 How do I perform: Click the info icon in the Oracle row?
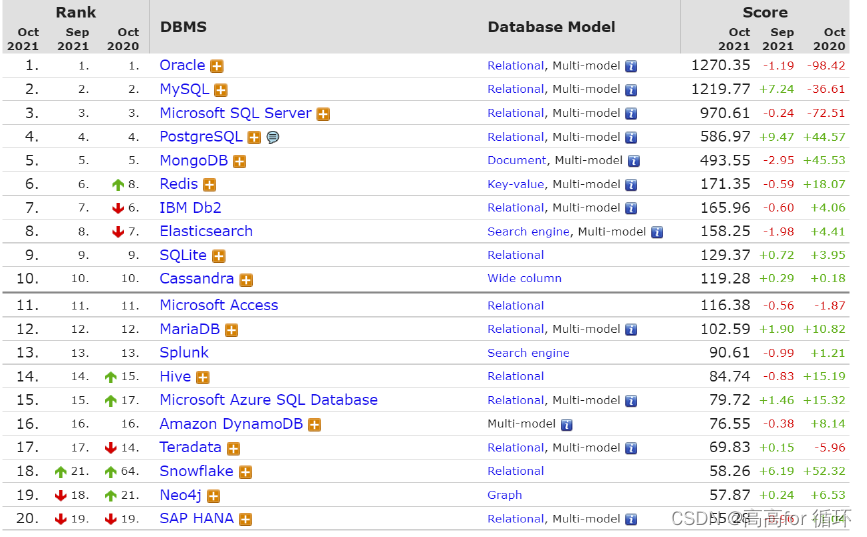click(x=631, y=66)
